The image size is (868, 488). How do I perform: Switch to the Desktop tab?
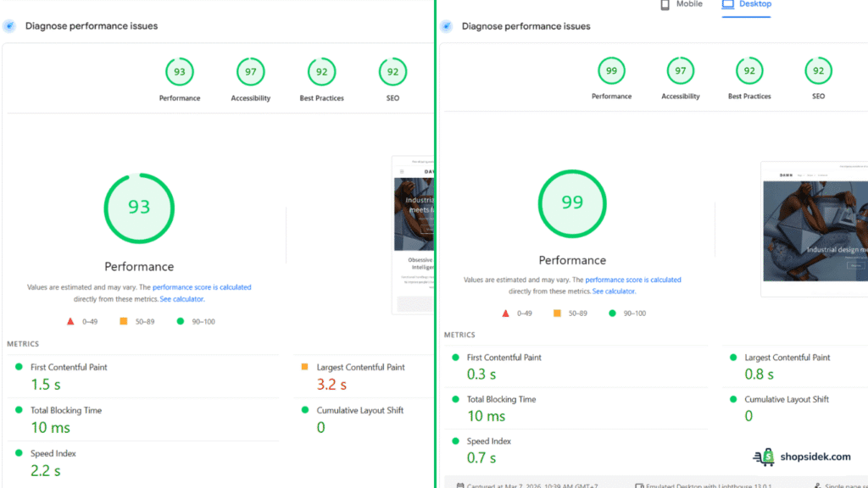[x=746, y=4]
